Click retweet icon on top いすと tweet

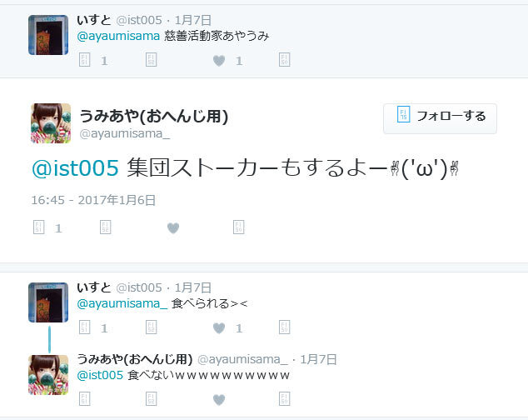152,60
